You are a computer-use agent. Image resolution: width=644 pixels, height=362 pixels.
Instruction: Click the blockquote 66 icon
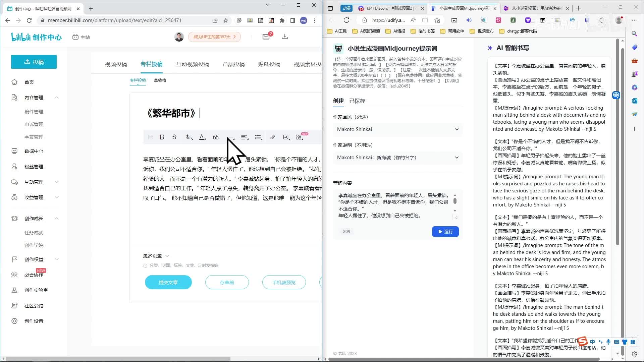(x=216, y=137)
